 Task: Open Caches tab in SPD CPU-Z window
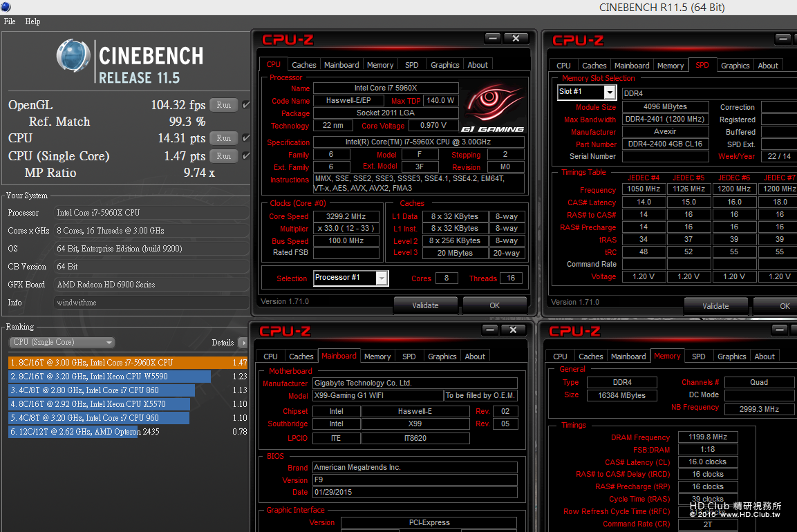click(594, 66)
